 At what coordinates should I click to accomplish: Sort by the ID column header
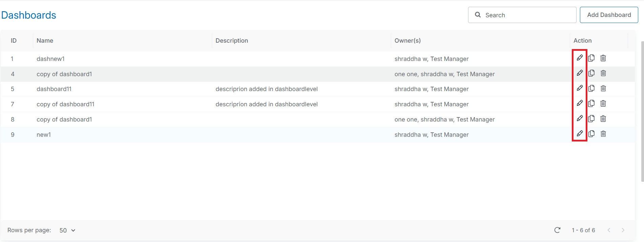coord(14,41)
